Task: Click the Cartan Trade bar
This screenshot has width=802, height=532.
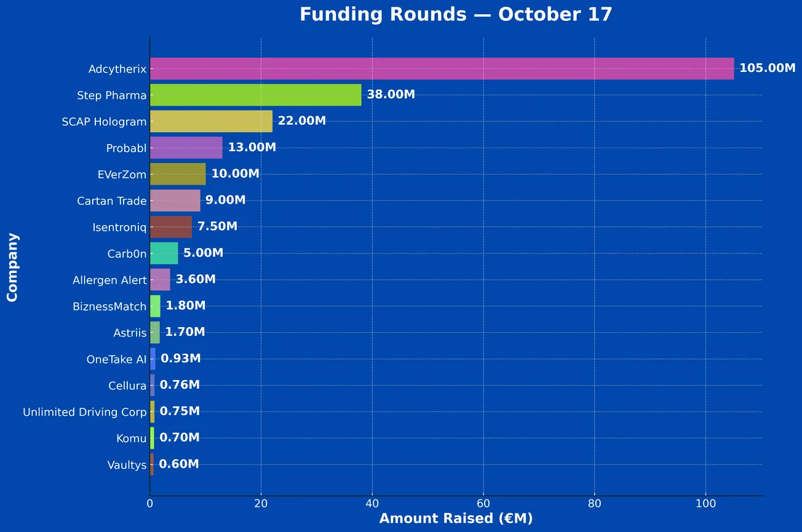Action: (175, 200)
